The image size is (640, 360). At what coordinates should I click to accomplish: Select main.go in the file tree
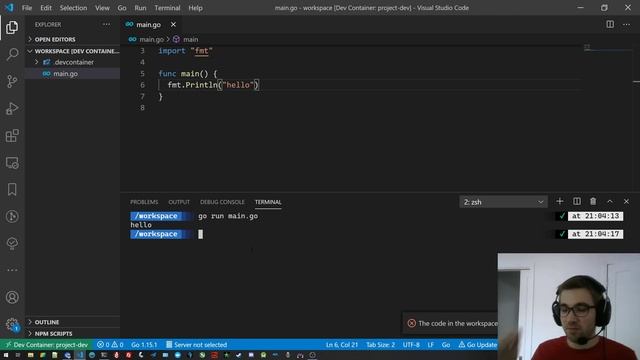coord(73,73)
